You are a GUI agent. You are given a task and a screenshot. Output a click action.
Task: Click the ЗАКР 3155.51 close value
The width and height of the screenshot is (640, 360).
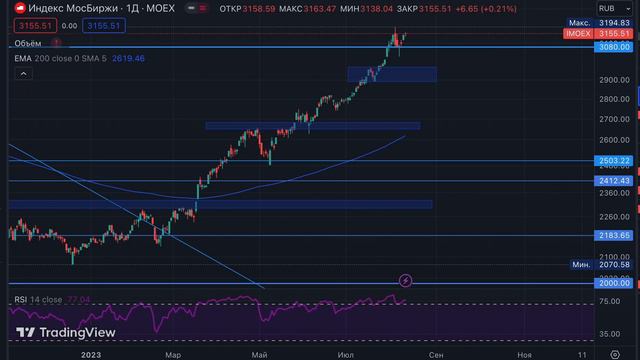click(424, 9)
